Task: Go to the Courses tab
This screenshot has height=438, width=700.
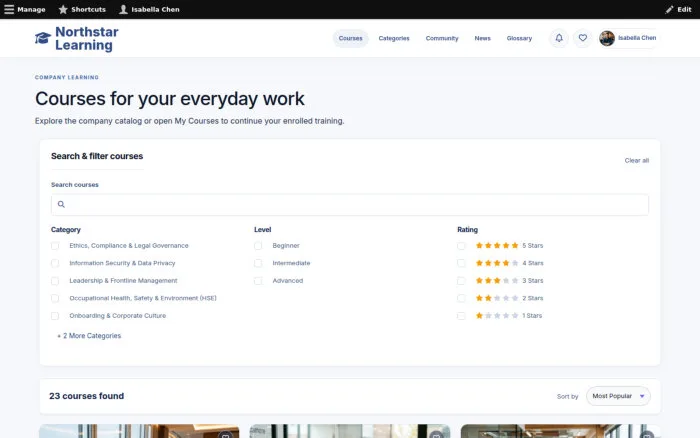Action: coord(350,38)
